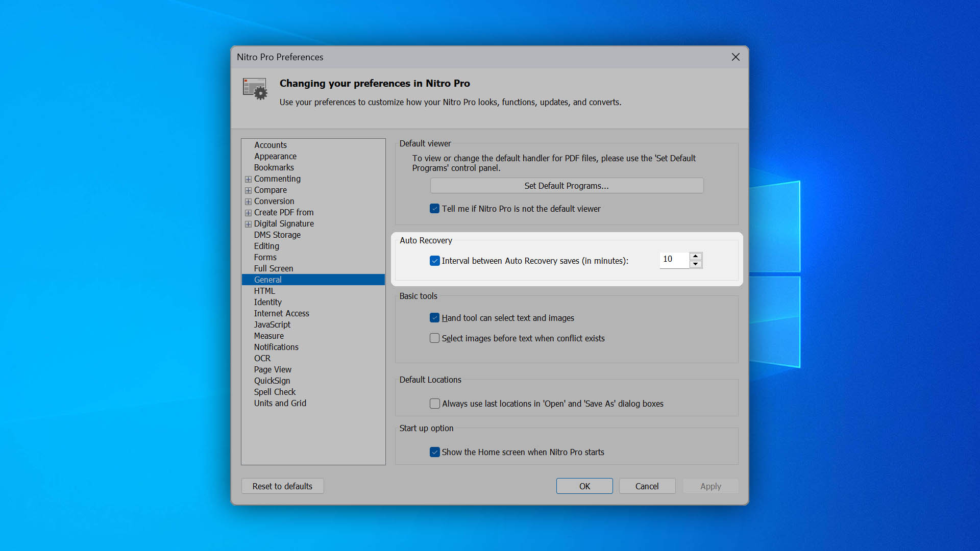Viewport: 980px width, 551px height.
Task: Click the Apply button
Action: click(710, 486)
